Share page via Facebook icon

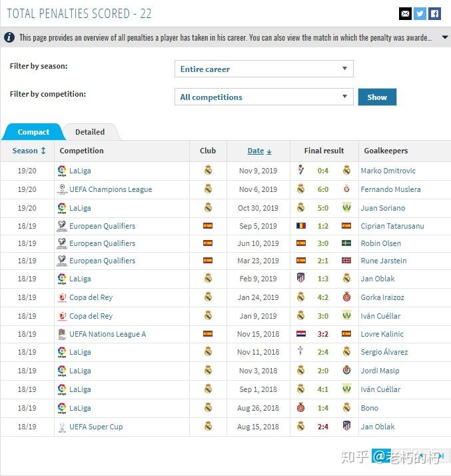click(434, 13)
